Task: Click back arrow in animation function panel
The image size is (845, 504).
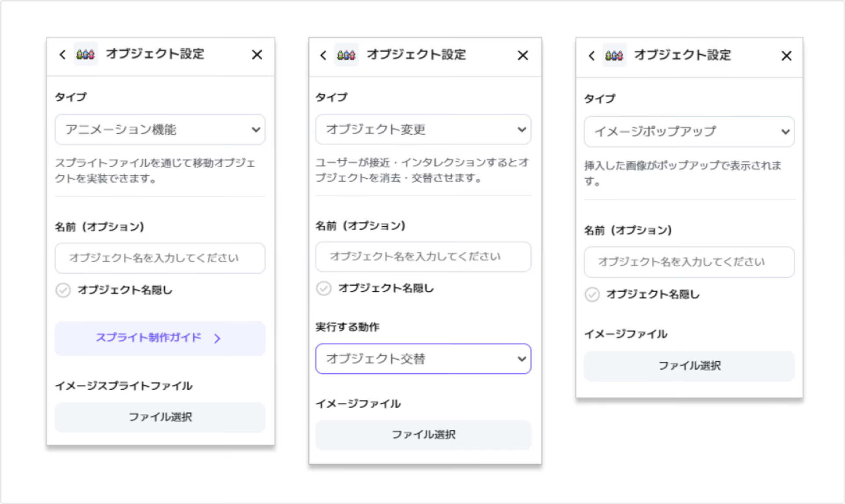Action: point(62,55)
